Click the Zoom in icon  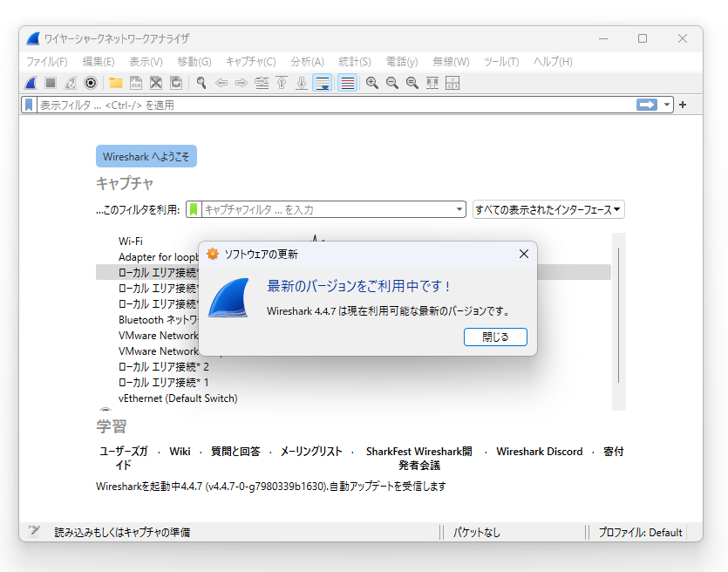tap(370, 82)
